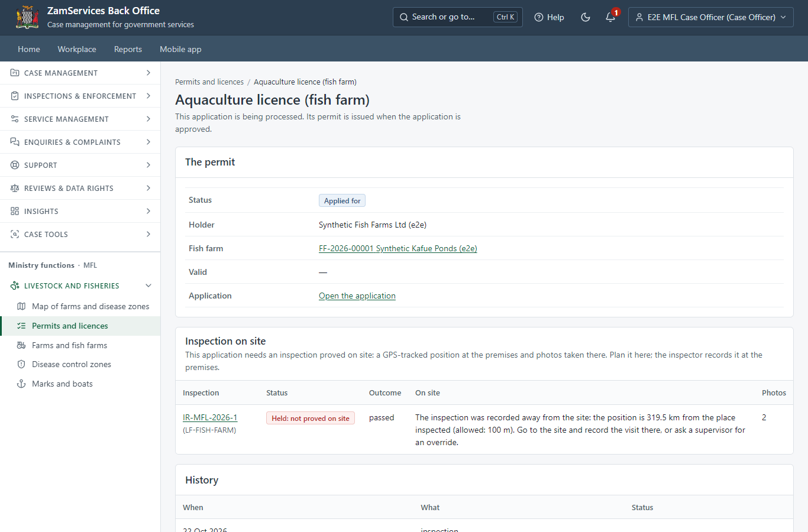Viewport: 808px width, 532px height.
Task: Click the ZamServices coat of arms logo
Action: [x=27, y=17]
